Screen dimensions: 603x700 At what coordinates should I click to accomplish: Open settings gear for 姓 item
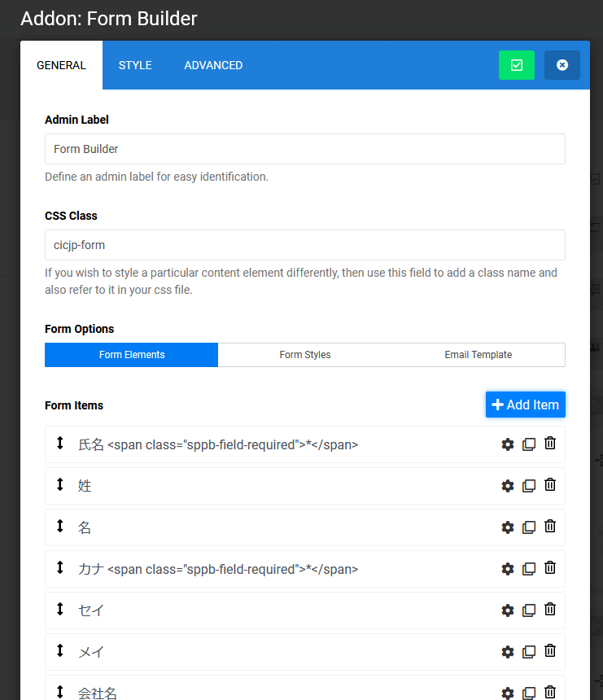[508, 485]
